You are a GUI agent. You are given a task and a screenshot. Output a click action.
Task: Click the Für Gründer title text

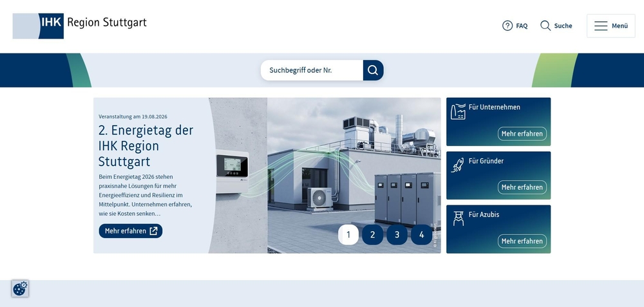[486, 161]
